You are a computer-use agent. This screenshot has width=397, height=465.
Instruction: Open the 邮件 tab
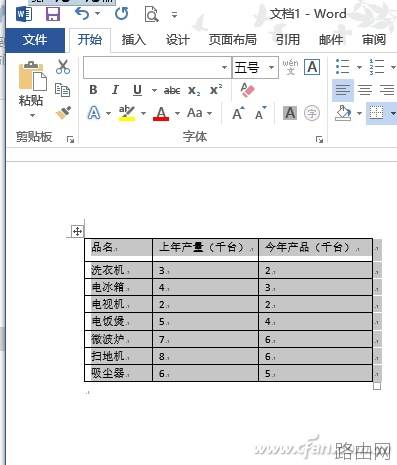[331, 40]
